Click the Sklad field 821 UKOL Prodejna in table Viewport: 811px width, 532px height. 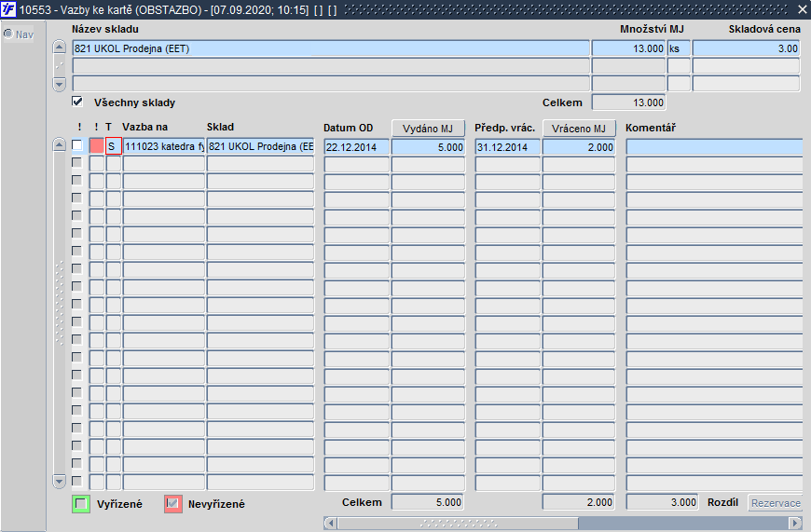click(x=261, y=146)
